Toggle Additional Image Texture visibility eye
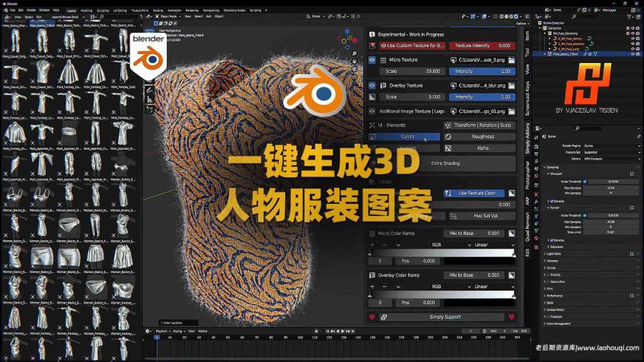Image resolution: width=644 pixels, height=362 pixels. [372, 111]
